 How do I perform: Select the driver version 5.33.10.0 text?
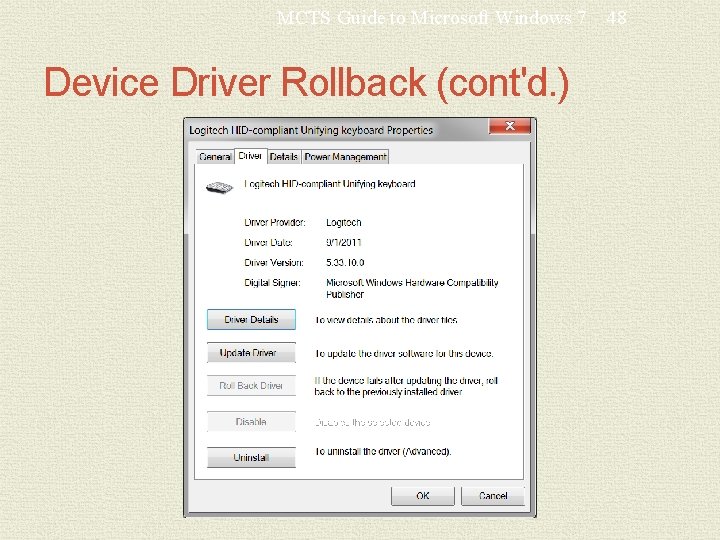345,263
